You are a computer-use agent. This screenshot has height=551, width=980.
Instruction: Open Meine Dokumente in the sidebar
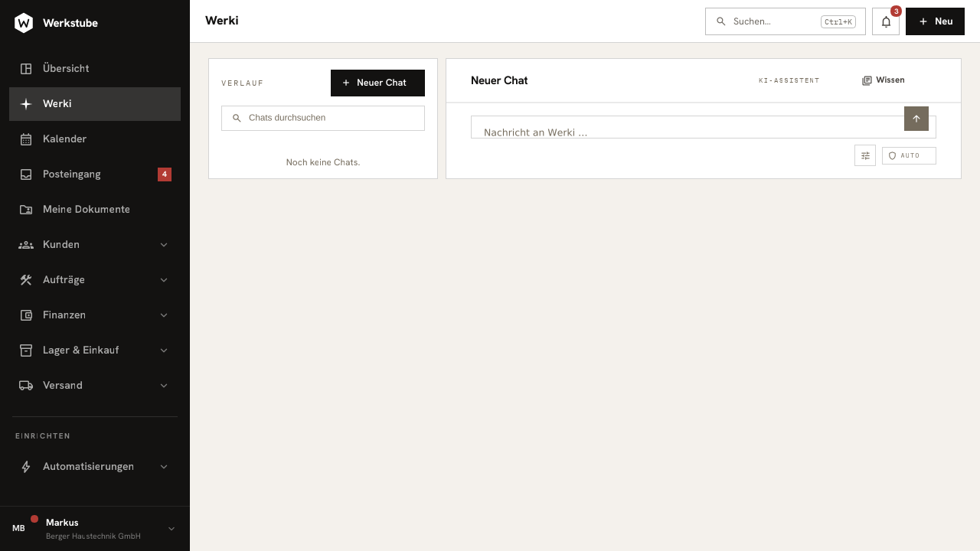click(95, 210)
